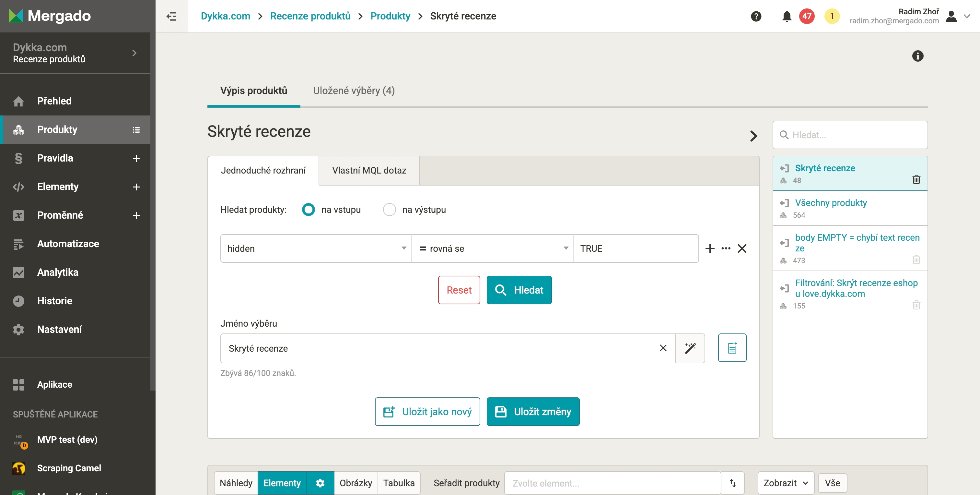
Task: Click the magic wand name generator icon
Action: (690, 348)
